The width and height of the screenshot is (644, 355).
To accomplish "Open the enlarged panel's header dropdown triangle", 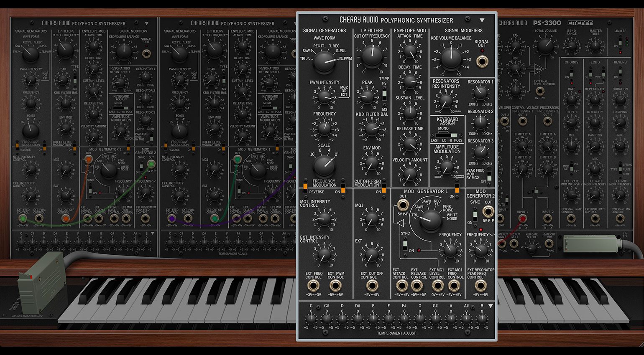I will pos(482,20).
